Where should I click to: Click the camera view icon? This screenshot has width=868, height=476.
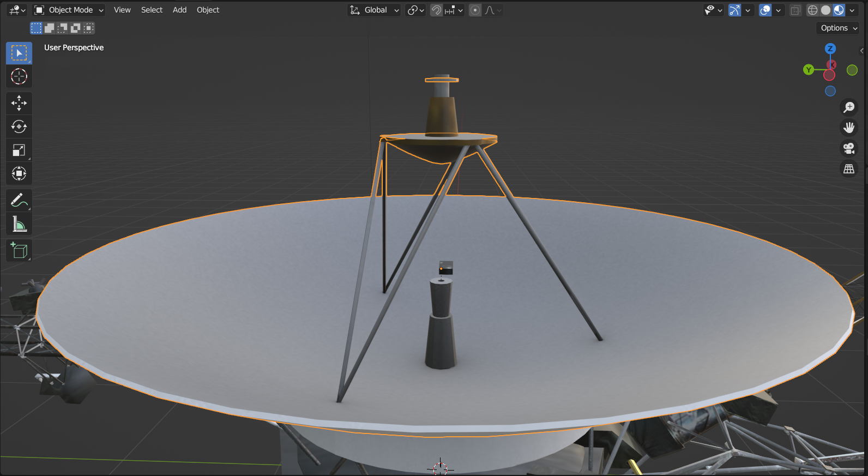849,148
